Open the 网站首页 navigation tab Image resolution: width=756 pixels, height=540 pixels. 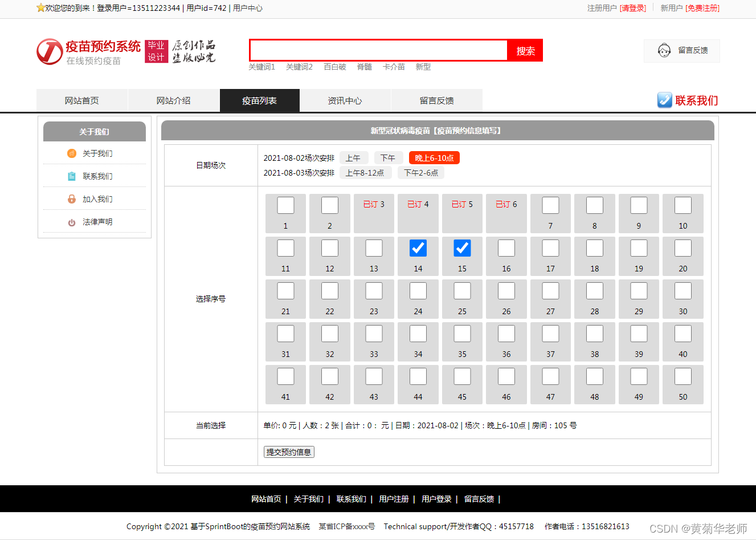[x=82, y=100]
